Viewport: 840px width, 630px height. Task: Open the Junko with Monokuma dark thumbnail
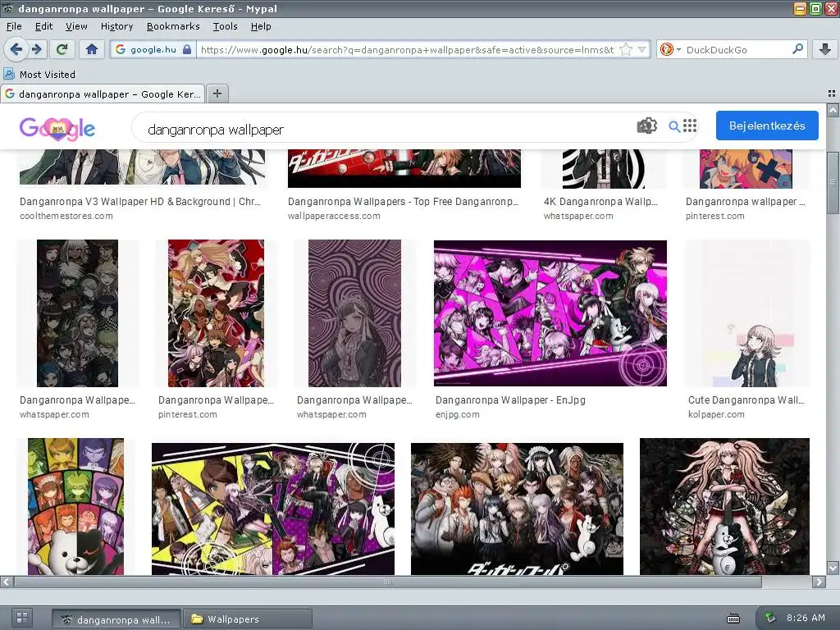tap(724, 507)
